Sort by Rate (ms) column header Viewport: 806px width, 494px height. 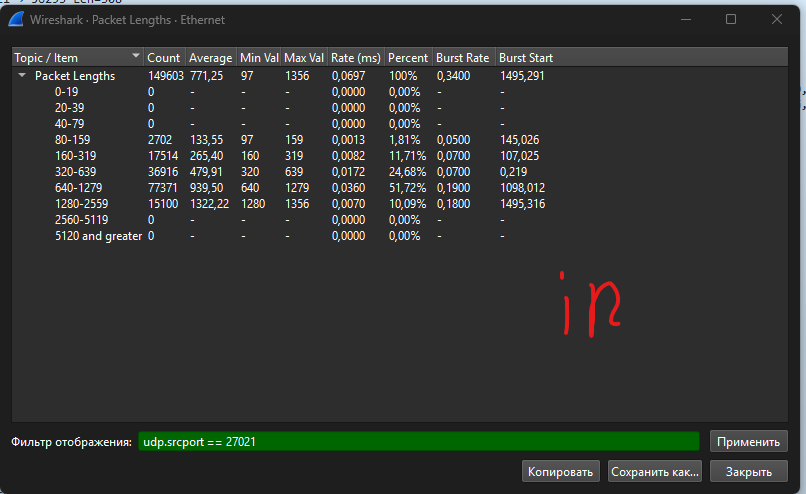click(355, 58)
